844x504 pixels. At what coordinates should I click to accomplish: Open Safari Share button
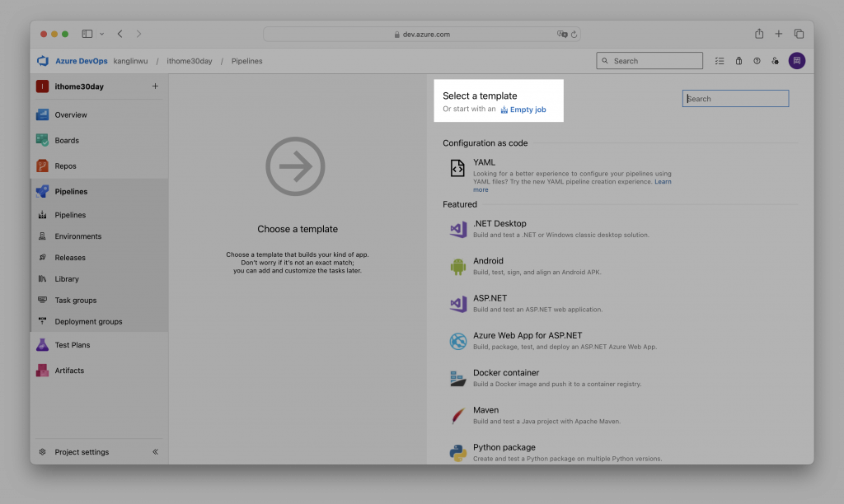(x=759, y=34)
